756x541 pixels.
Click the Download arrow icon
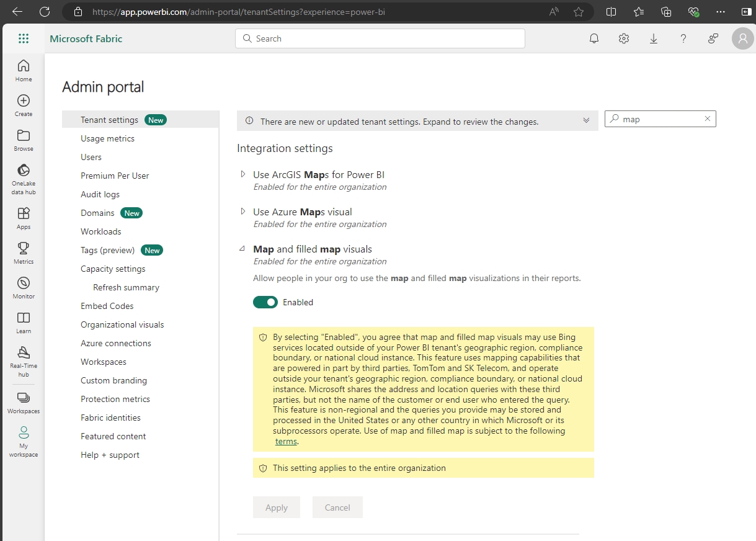[654, 38]
